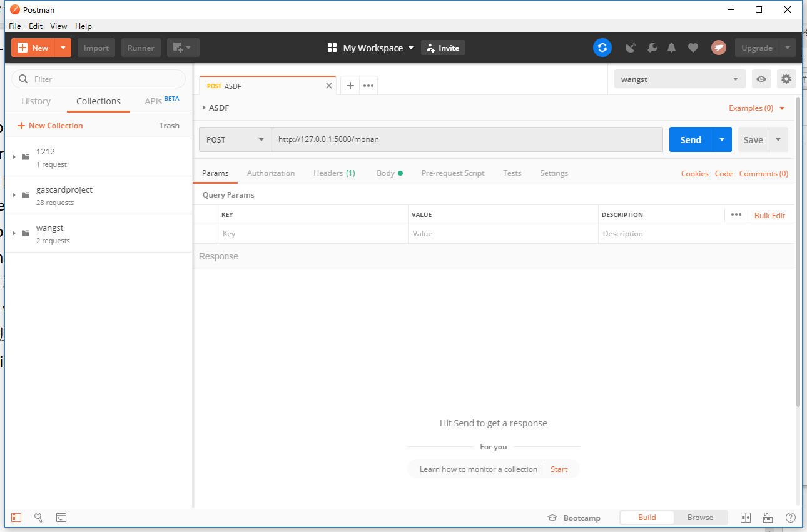
Task: Click the environment quick look eye icon
Action: [761, 79]
